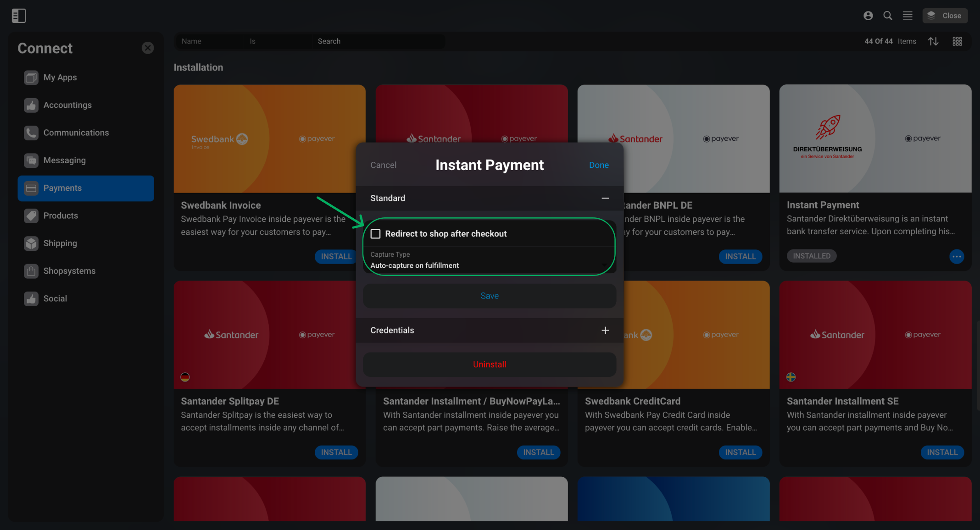Switch to grid view icon
980x530 pixels.
(957, 41)
